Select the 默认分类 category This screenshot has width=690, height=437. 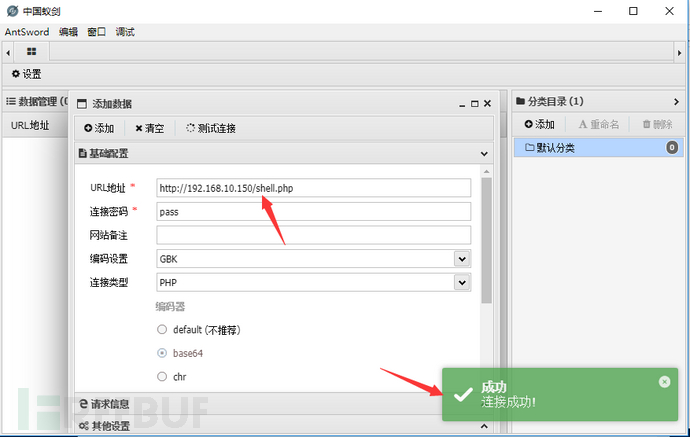(598, 148)
